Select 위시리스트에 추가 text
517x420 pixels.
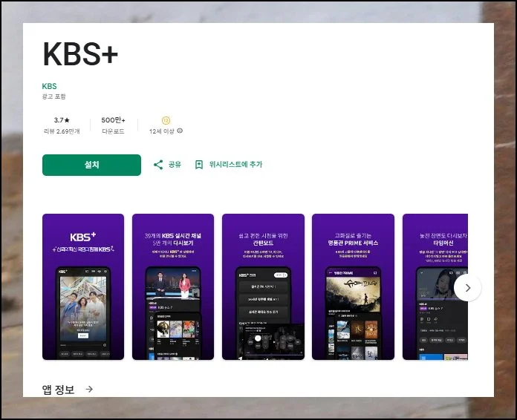235,165
